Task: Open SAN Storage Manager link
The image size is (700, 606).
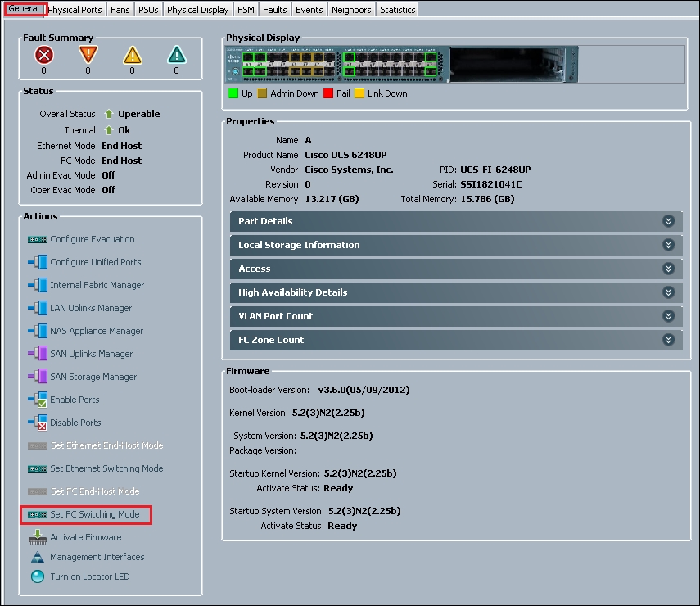Action: pyautogui.click(x=93, y=377)
